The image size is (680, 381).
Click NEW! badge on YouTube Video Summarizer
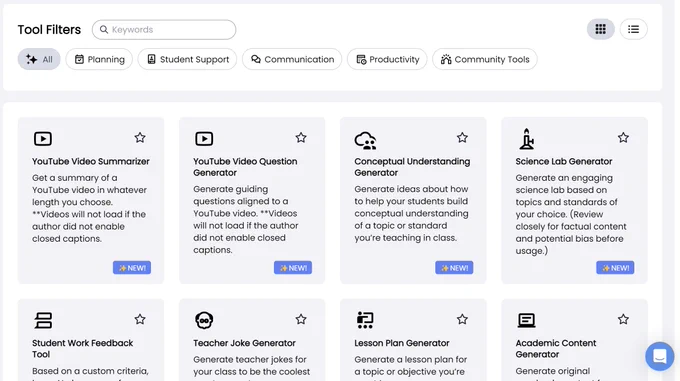coord(132,268)
